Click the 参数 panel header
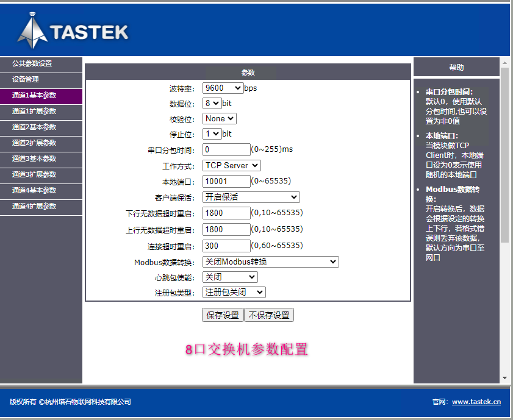The height and width of the screenshot is (420, 513). 248,73
